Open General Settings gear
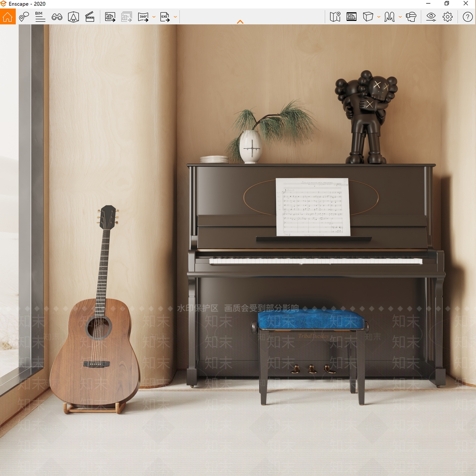Screen dimensions: 476x476 [448, 17]
